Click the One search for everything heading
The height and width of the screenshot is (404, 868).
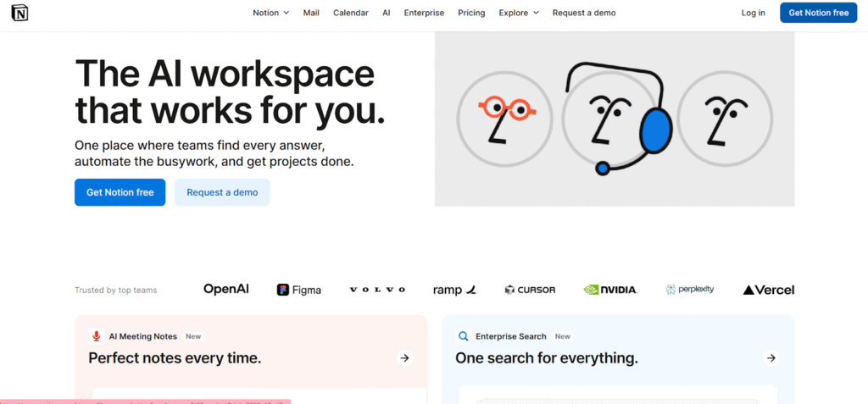pos(547,358)
